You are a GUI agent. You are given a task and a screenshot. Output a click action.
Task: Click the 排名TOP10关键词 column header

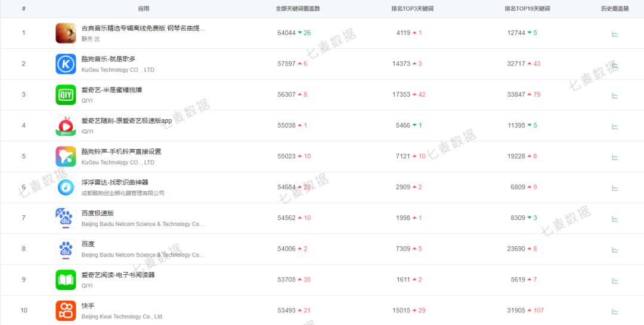pos(527,8)
